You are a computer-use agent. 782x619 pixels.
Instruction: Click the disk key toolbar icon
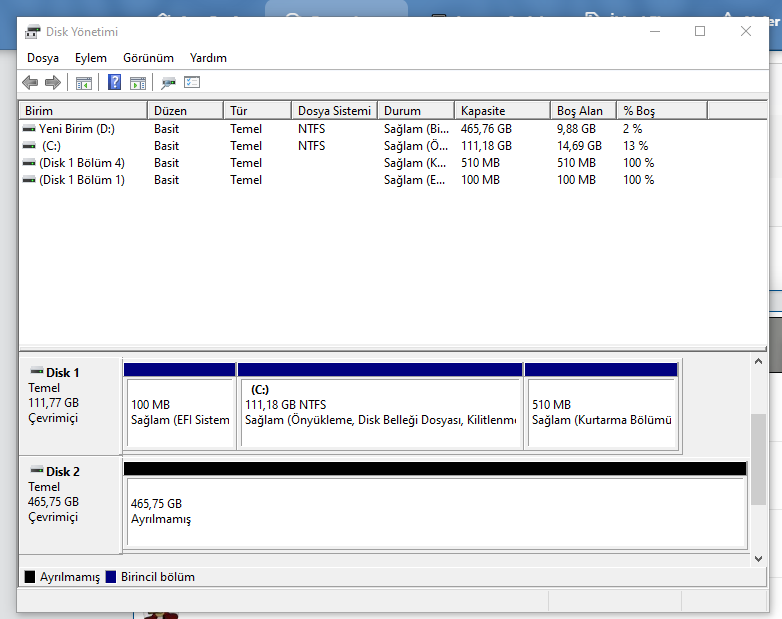click(169, 83)
